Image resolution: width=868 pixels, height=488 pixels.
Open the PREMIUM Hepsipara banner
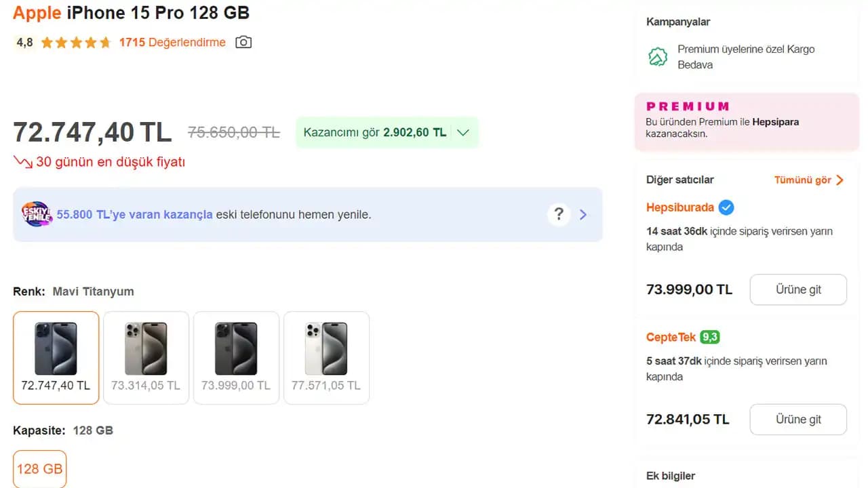pos(746,121)
